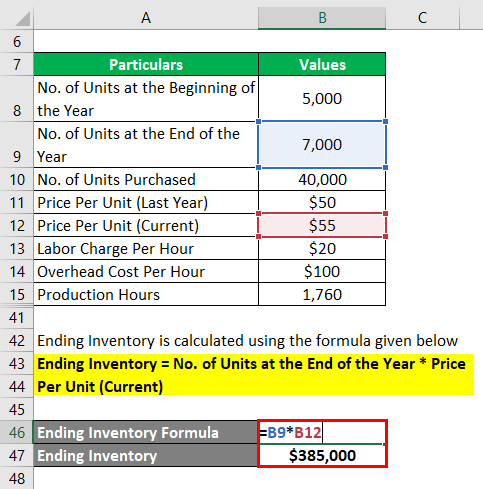This screenshot has height=489, width=483.
Task: Select row 8 header
Action: (x=17, y=99)
